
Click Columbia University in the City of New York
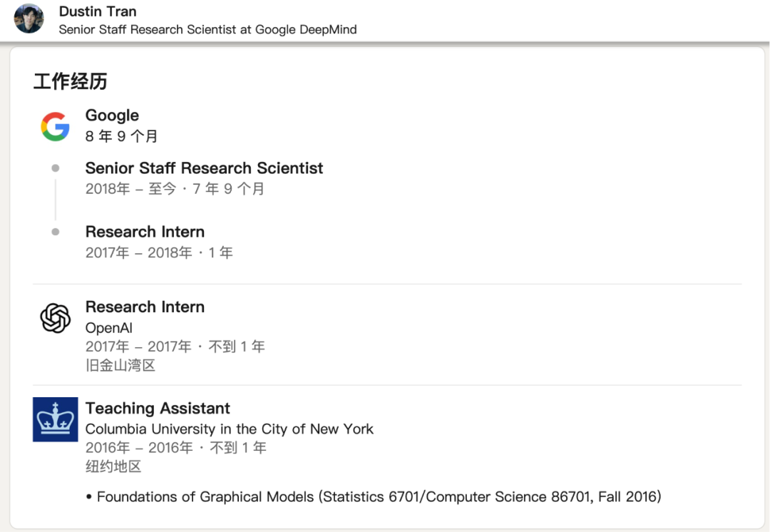tap(229, 429)
